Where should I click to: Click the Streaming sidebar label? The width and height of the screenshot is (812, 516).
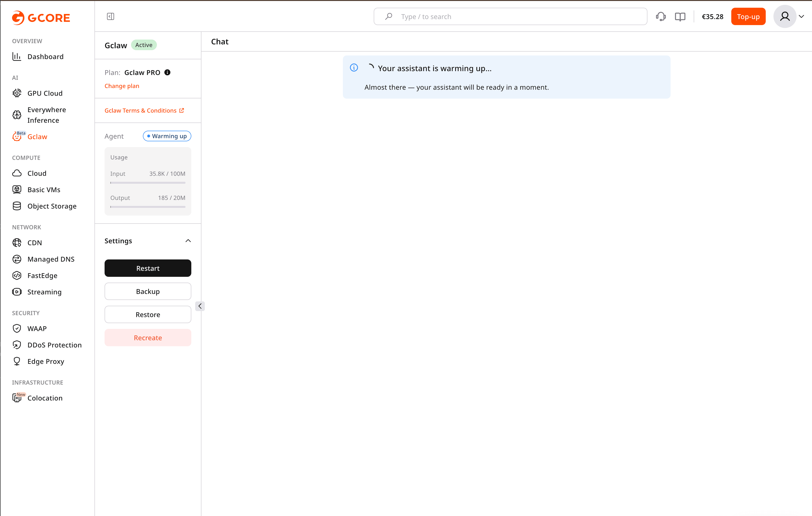click(x=45, y=292)
